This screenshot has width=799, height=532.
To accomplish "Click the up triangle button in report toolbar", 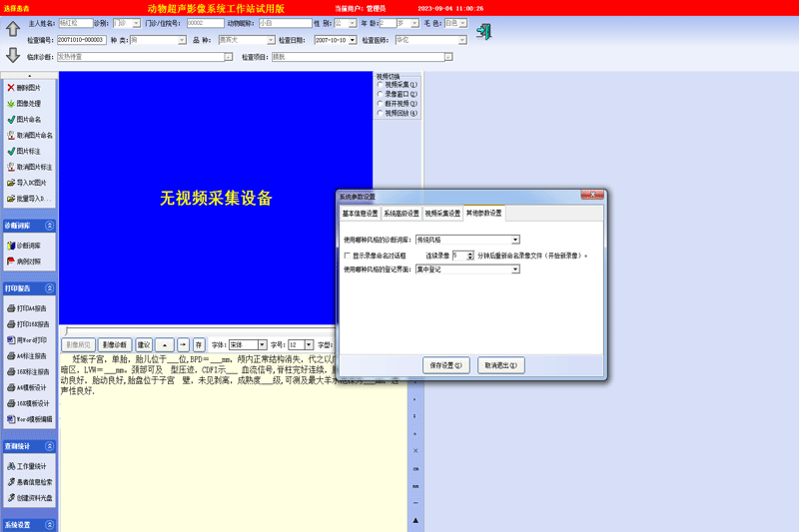I will [165, 344].
